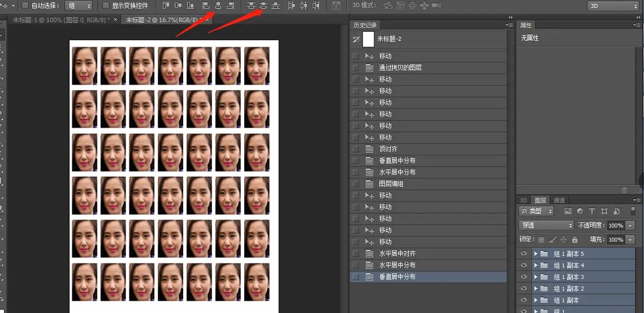Hide the 组 1 副本 3 layer group

point(524,277)
